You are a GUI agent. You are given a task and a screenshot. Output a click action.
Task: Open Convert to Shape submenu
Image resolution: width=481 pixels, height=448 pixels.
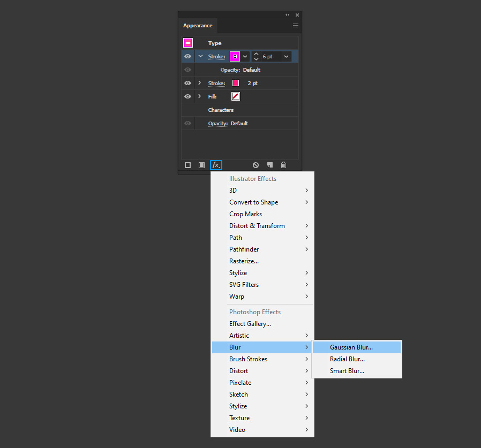tap(262, 202)
